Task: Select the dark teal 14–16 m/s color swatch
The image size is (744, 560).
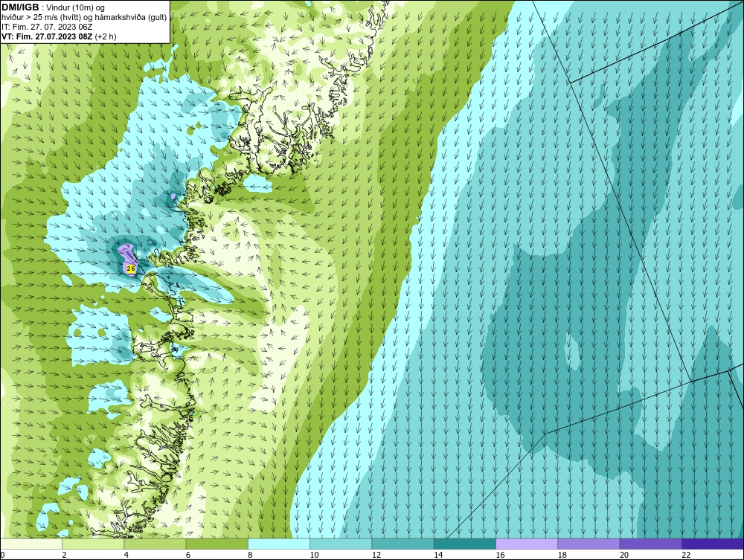Action: click(464, 544)
